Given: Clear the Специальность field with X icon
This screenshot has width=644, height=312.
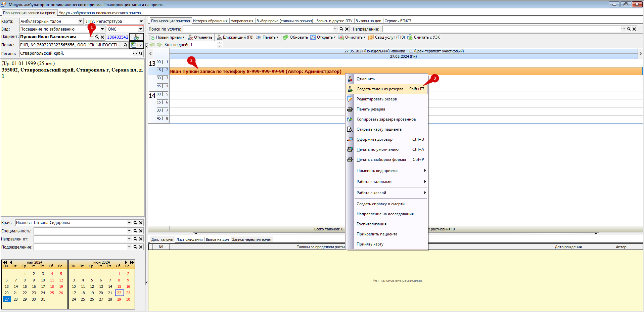Looking at the screenshot, I should 141,231.
